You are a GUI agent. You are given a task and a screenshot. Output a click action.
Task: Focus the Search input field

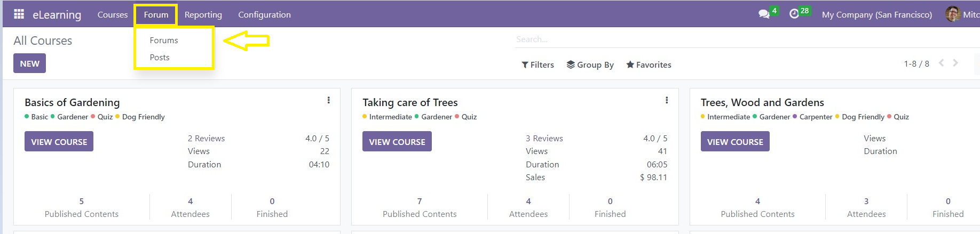745,39
